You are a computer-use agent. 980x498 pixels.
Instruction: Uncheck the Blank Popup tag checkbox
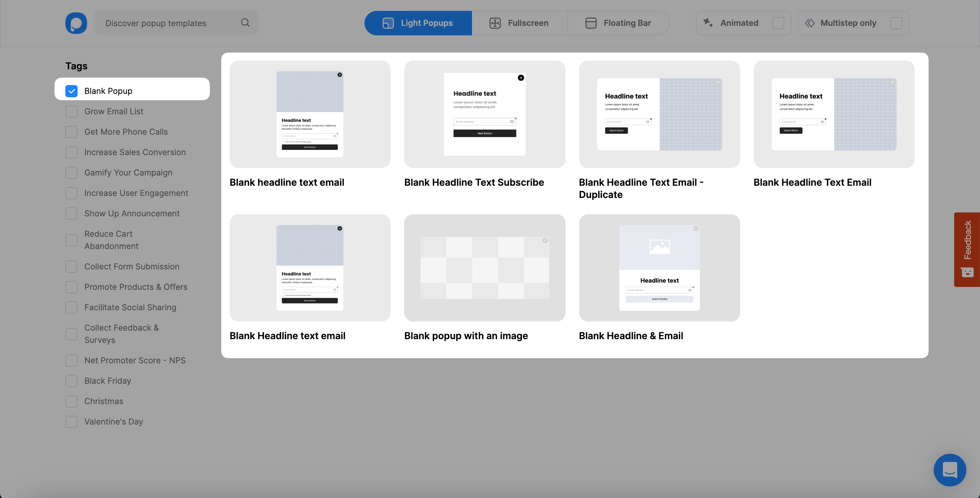(71, 91)
